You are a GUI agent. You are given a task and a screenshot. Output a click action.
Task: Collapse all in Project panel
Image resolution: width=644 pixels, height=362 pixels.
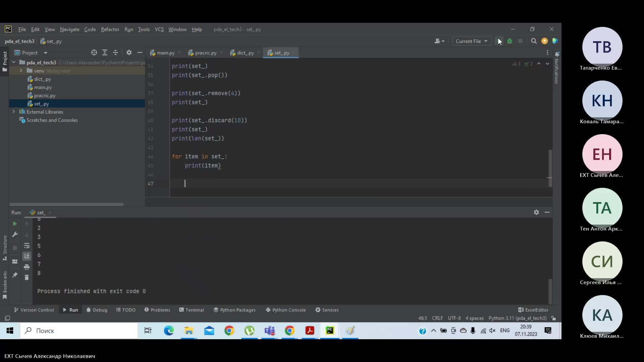click(x=115, y=53)
